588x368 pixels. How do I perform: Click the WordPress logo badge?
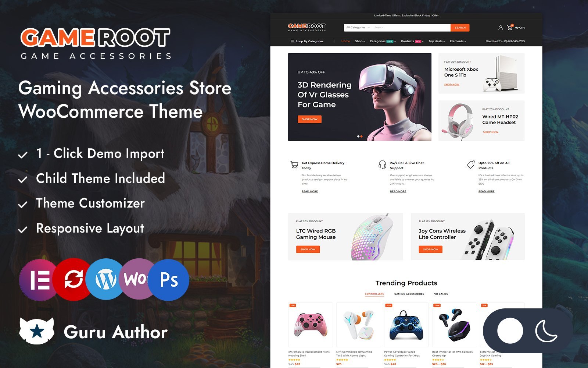[x=106, y=279]
